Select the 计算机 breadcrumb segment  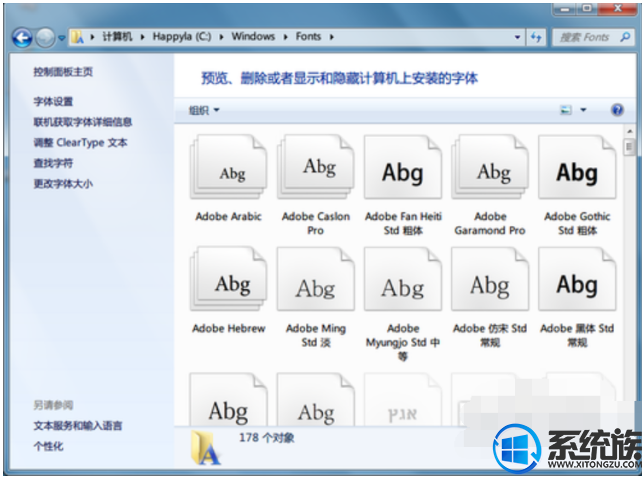click(117, 37)
